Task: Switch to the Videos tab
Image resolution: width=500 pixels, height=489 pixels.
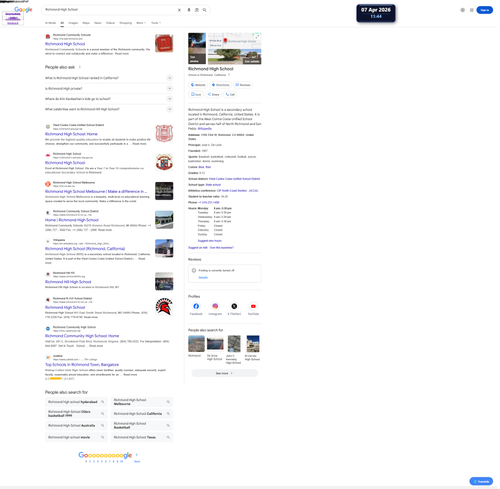Action: (110, 23)
